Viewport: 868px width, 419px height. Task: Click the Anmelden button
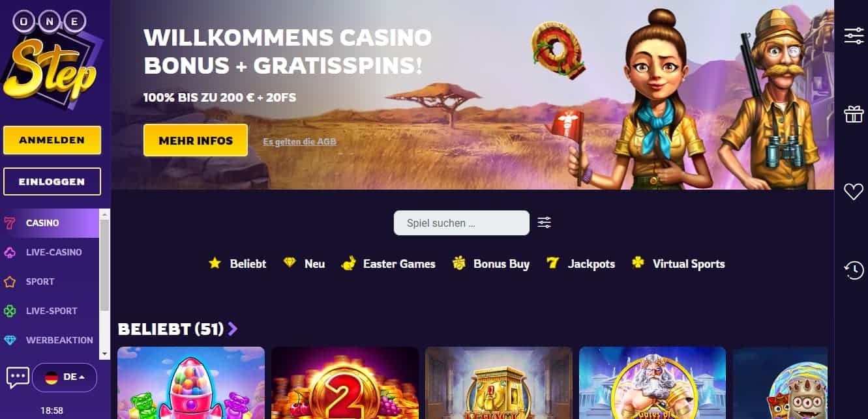pos(52,140)
